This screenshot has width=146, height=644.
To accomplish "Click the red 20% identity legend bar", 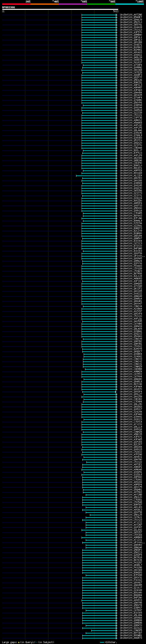I will point(16,4).
